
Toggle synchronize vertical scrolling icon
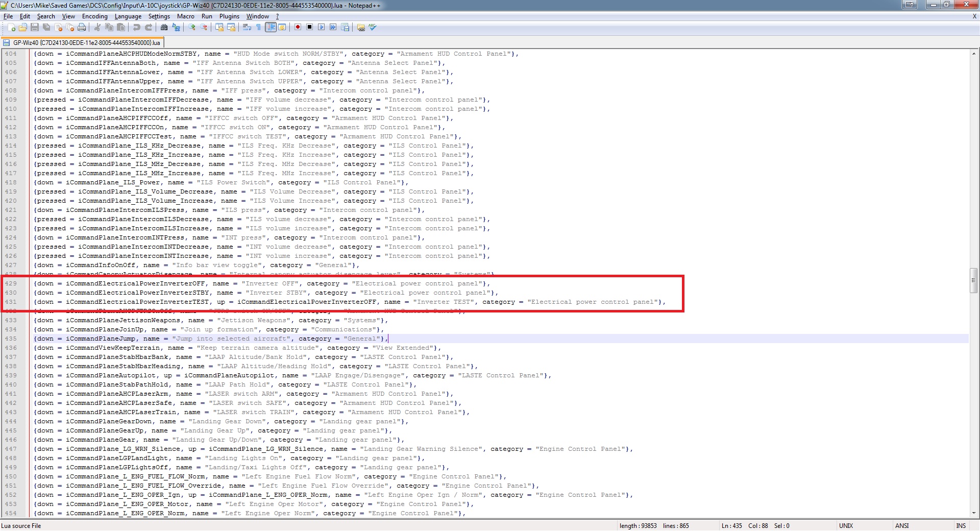(219, 27)
